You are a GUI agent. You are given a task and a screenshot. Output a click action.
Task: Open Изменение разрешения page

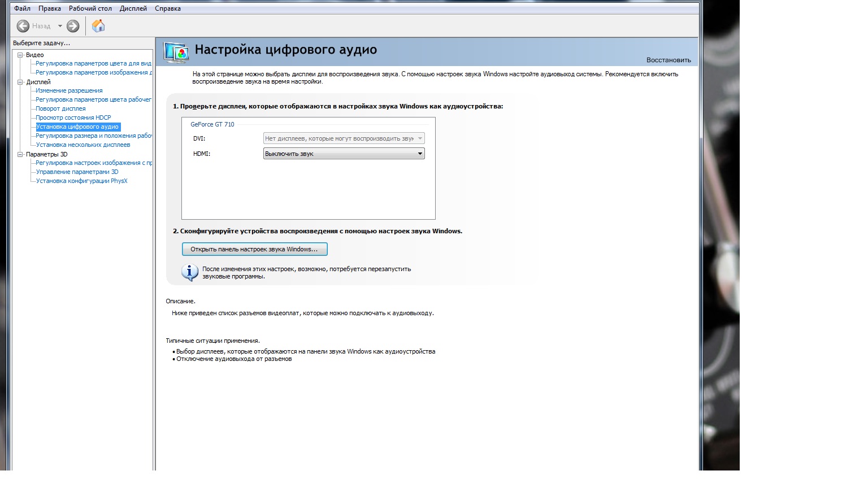pyautogui.click(x=69, y=90)
